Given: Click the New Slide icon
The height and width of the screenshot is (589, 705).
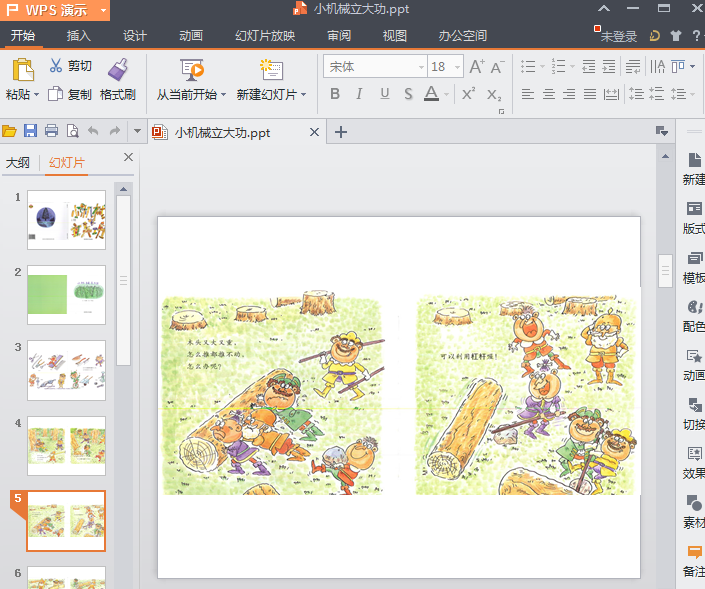Looking at the screenshot, I should (x=271, y=70).
